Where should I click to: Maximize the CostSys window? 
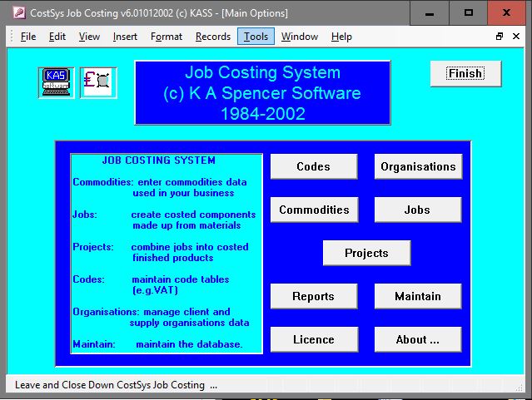469,12
